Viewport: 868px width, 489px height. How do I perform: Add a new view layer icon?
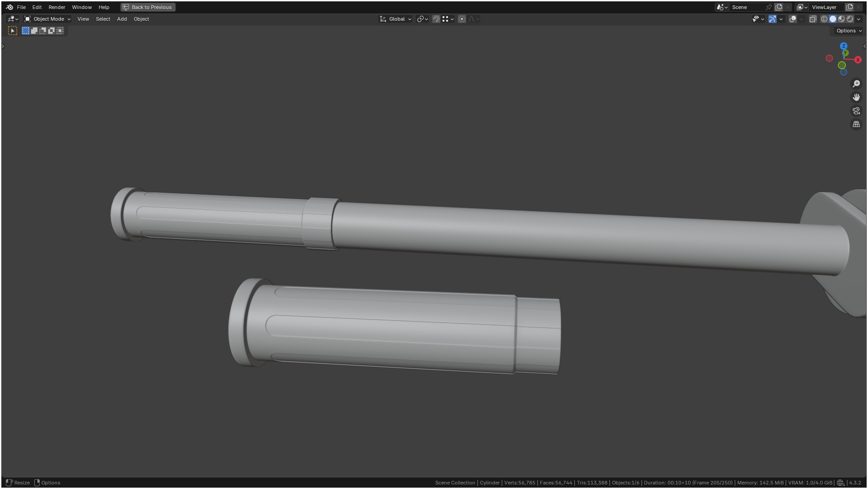(850, 7)
